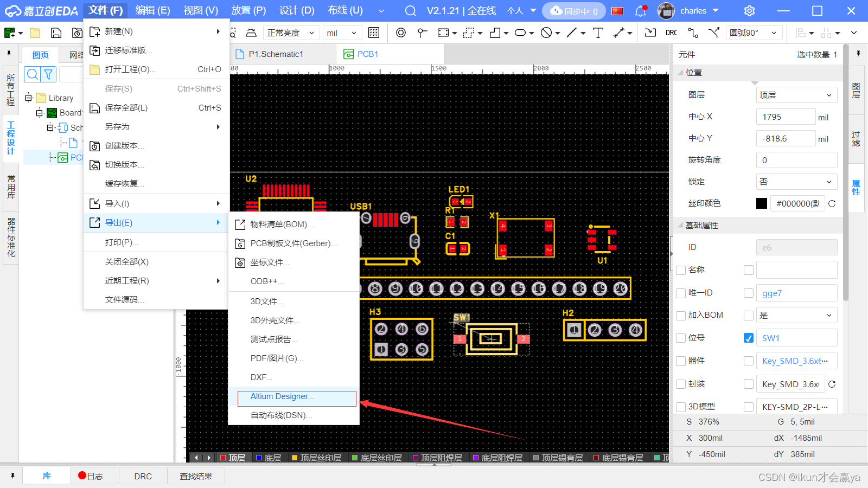Image resolution: width=868 pixels, height=488 pixels.
Task: Check the 加入BOM checkbox
Action: 681,315
